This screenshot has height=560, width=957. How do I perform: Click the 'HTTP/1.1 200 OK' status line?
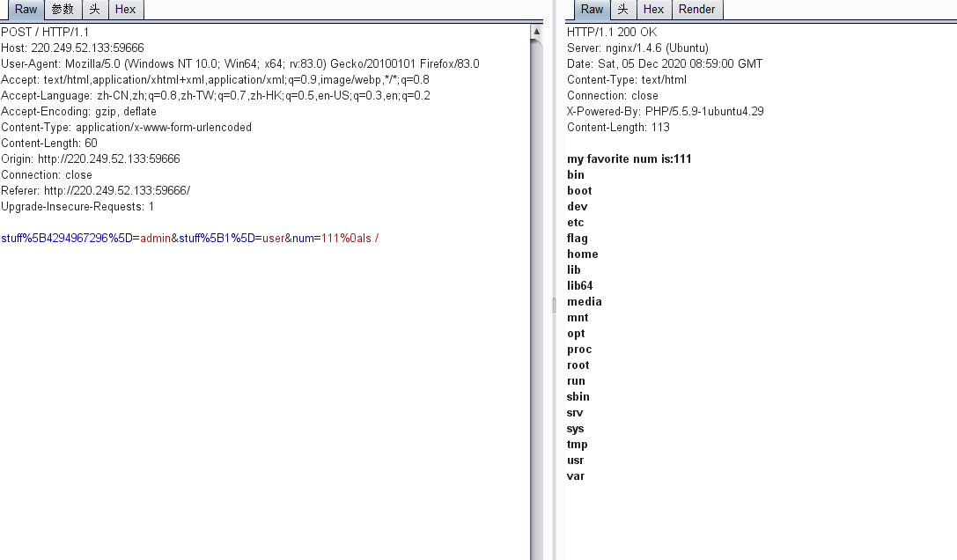pyautogui.click(x=612, y=32)
